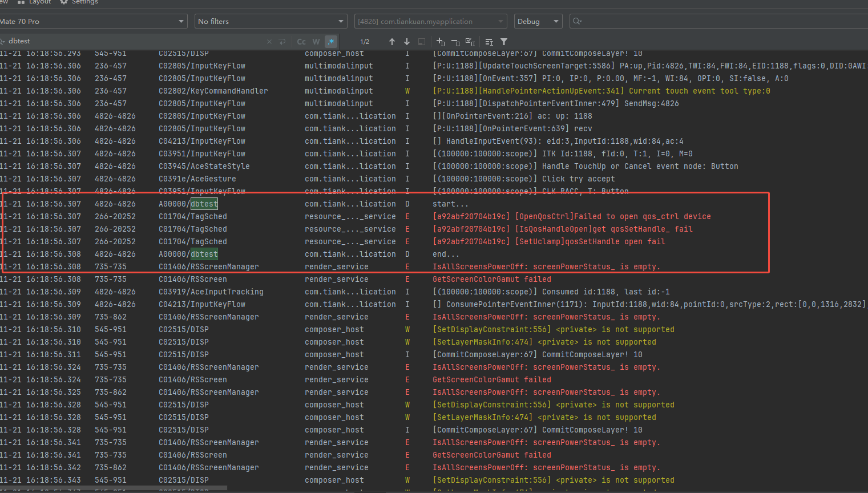Toggle match case (Cc) option
Screen dimensions: 868x493
pos(301,42)
